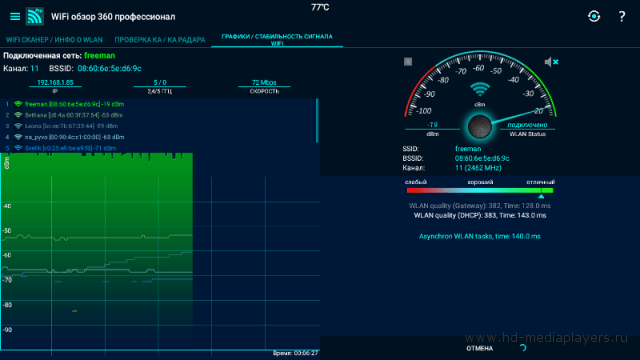Screen dimensions: 640x360
Task: Open the ПРОВЕРКА КА / КА РАДАРА tab
Action: (160, 40)
